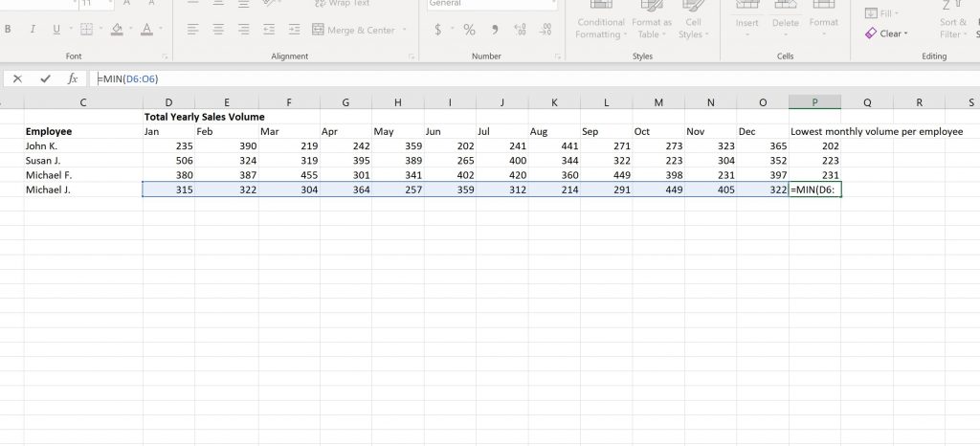
Task: Open the Merge & Center dropdown arrow
Action: [x=405, y=30]
